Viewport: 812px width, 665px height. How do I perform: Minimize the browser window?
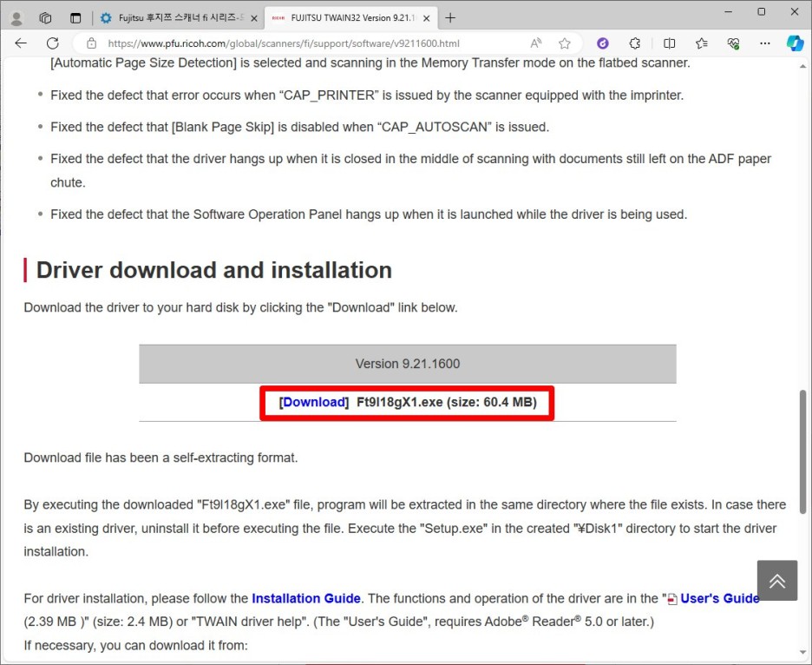pyautogui.click(x=729, y=12)
